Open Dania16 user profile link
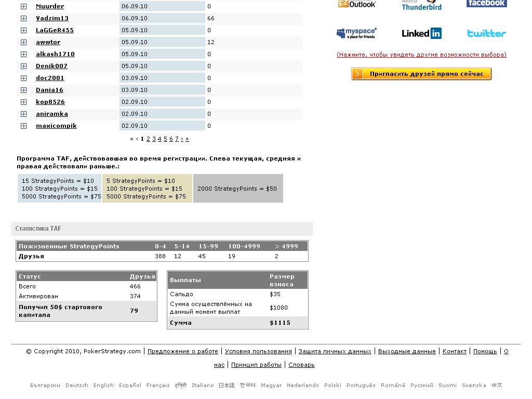532x399 pixels. [x=49, y=90]
